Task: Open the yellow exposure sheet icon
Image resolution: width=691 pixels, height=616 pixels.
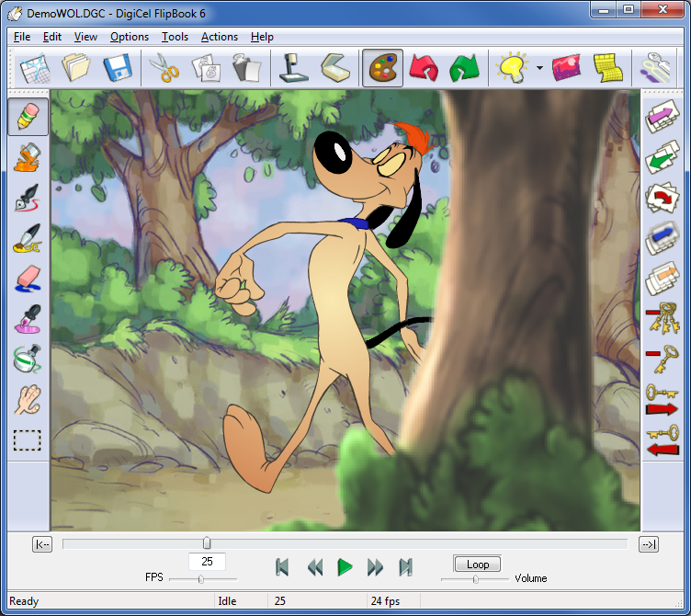Action: [607, 67]
